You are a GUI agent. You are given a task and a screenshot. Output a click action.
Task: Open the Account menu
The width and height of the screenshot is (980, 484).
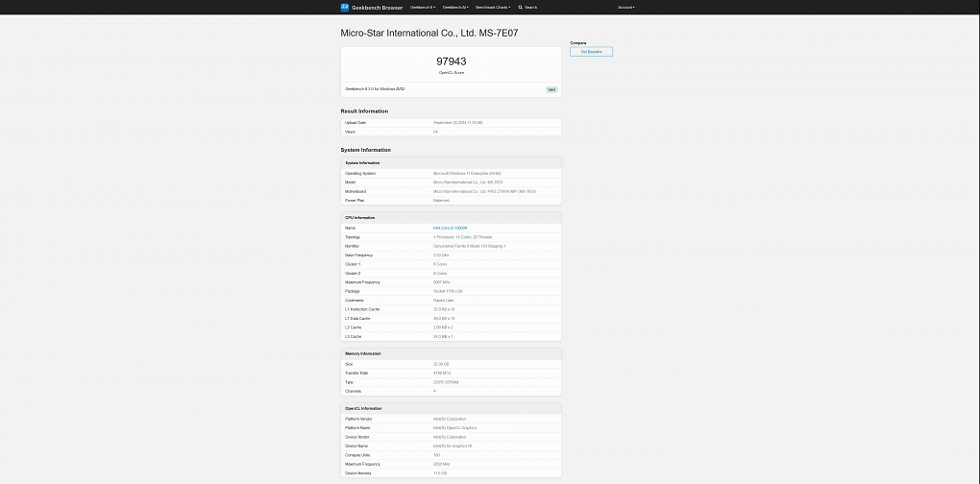626,7
